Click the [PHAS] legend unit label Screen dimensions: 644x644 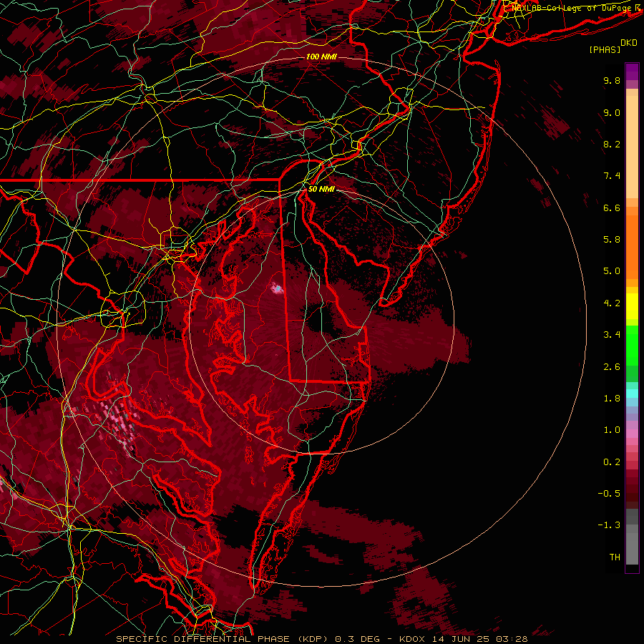point(605,50)
